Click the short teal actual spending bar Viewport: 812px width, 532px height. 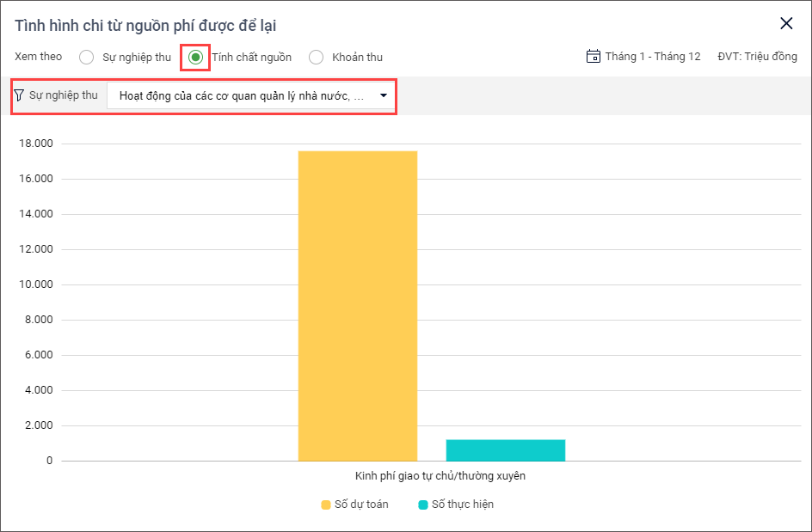(505, 450)
